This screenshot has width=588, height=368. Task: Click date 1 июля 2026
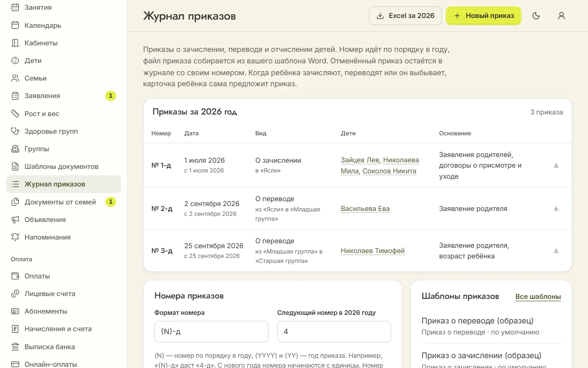[205, 160]
